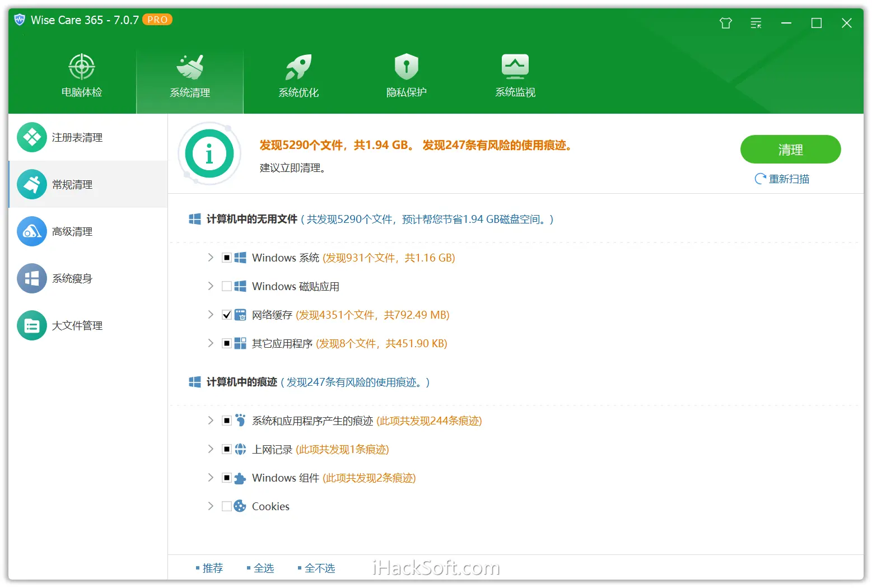Image resolution: width=872 pixels, height=588 pixels.
Task: Click the 注册表清理 sidebar icon
Action: [x=32, y=137]
